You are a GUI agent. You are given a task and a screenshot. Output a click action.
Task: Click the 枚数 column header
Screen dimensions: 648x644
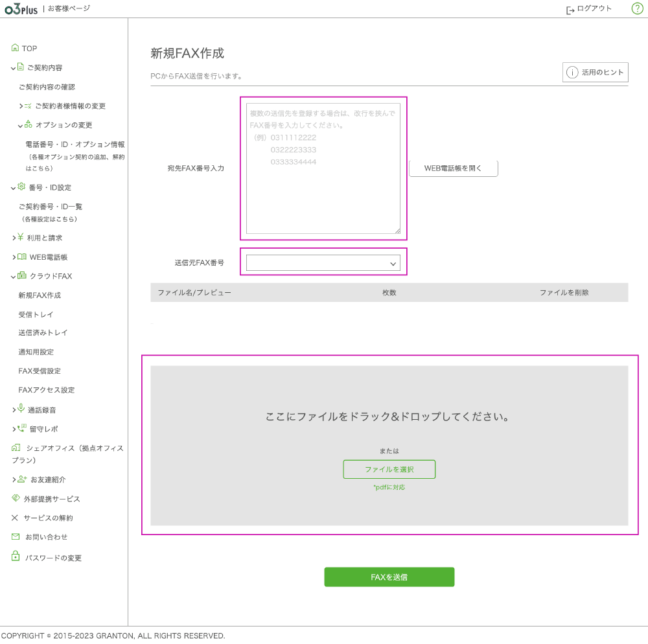[389, 292]
